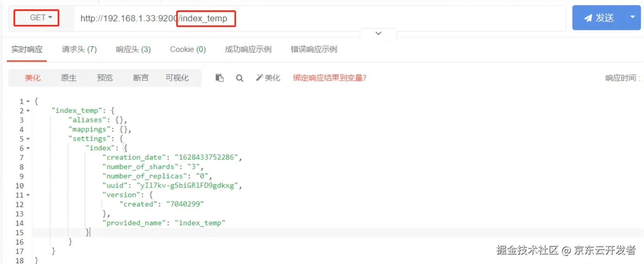Open the 响应头 (3) tab
644x264 pixels.
133,50
